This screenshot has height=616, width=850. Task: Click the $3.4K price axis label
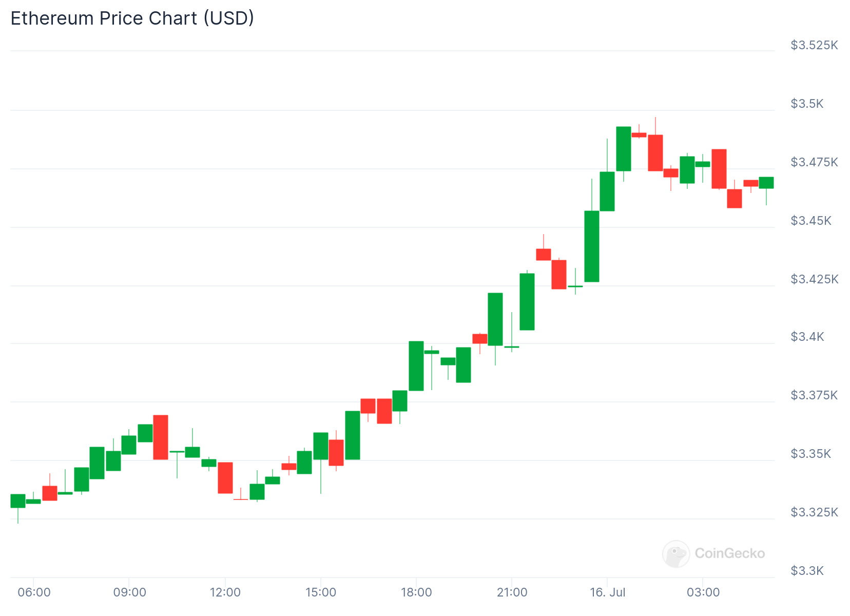[807, 337]
